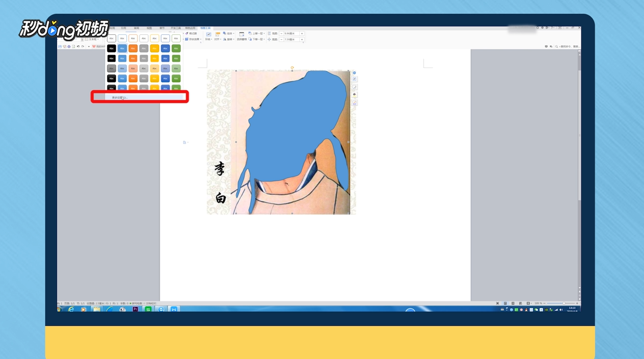Click the rotation handle above the shape

(x=292, y=67)
